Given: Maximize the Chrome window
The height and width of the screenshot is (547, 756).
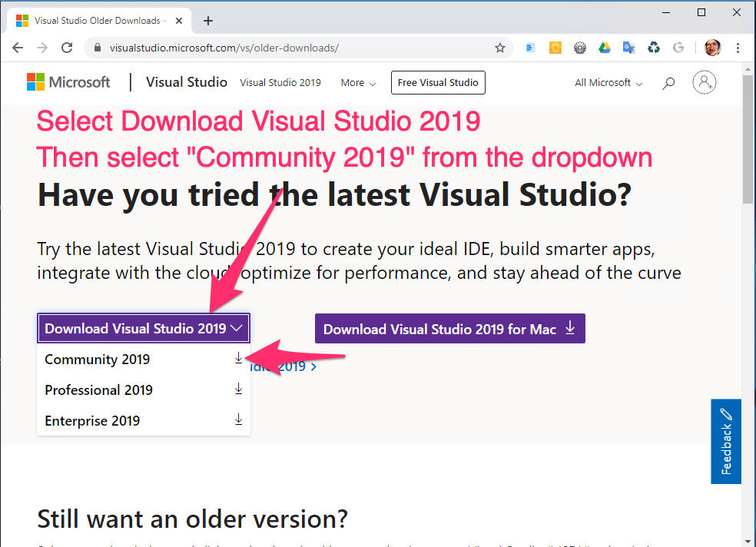Looking at the screenshot, I should (x=701, y=12).
